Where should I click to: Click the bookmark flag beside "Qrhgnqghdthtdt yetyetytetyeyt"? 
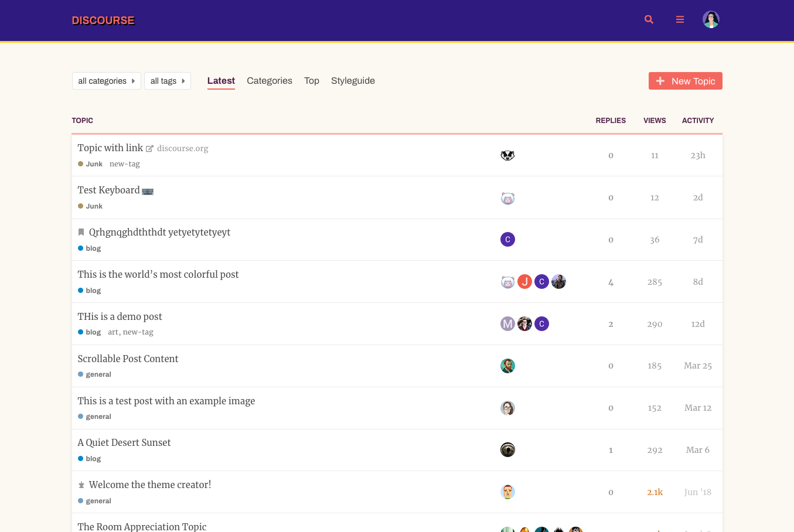click(81, 232)
